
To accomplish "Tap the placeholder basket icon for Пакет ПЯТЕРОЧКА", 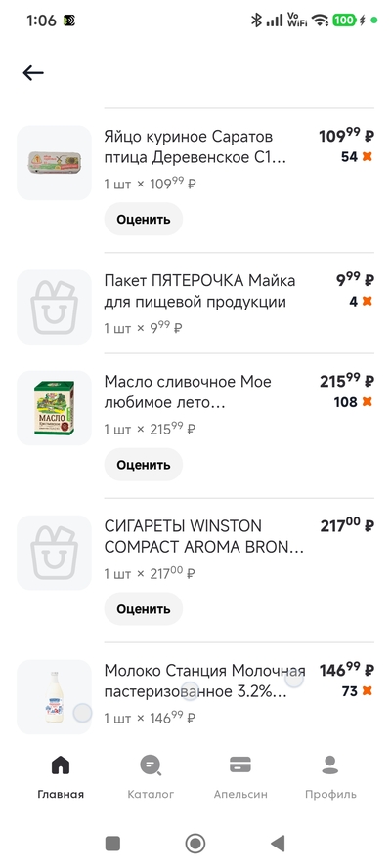I will (x=55, y=308).
